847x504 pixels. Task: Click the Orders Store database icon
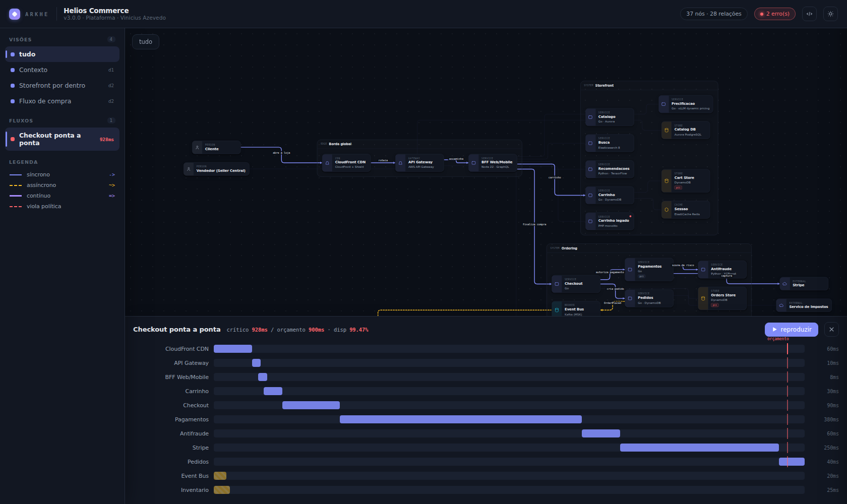click(703, 298)
